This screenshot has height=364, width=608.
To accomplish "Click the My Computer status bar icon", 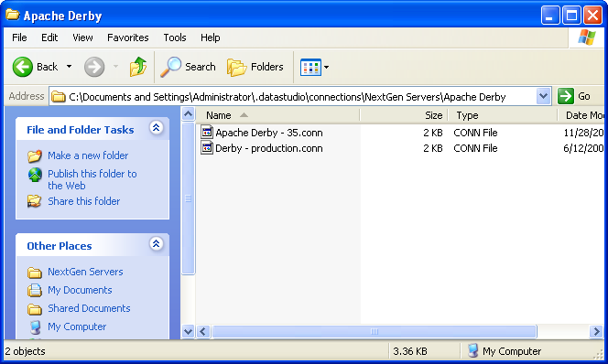I will point(472,351).
